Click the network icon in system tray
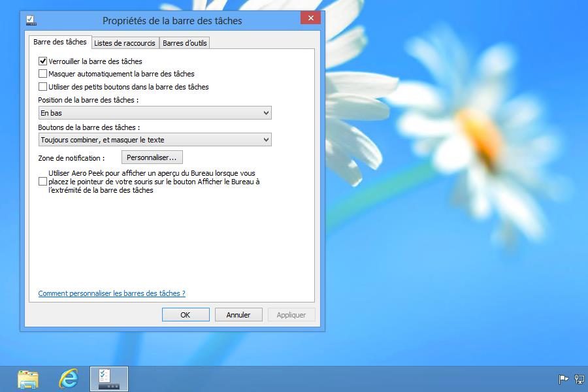 (x=579, y=379)
